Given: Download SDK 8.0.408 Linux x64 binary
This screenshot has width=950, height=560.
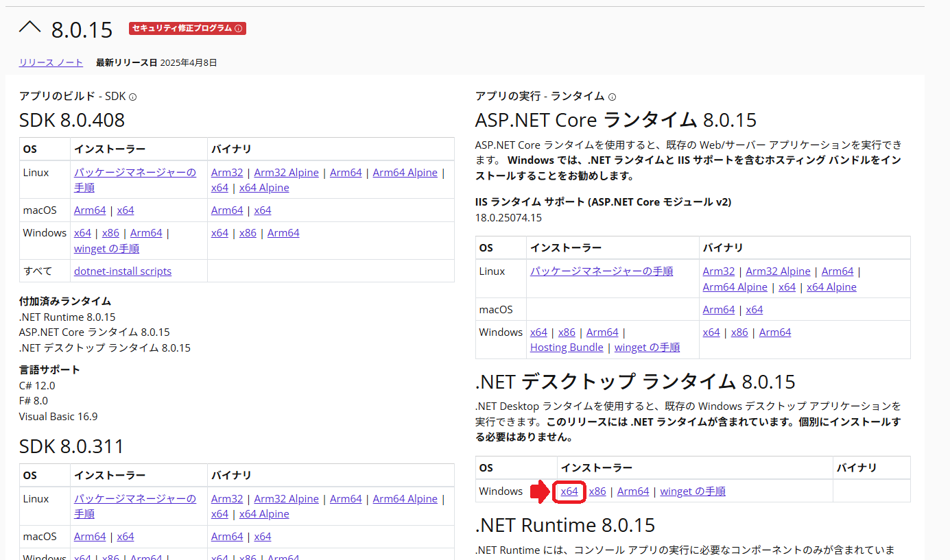Looking at the screenshot, I should tap(219, 188).
